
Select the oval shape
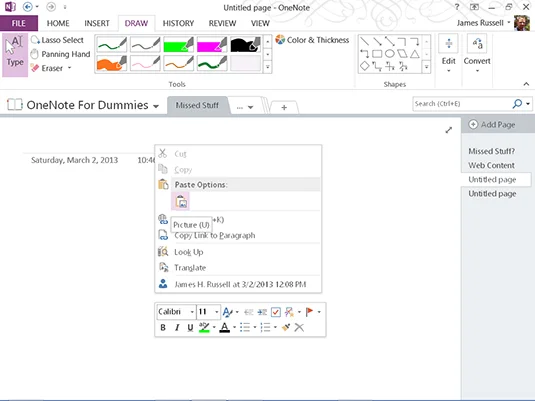pos(390,54)
